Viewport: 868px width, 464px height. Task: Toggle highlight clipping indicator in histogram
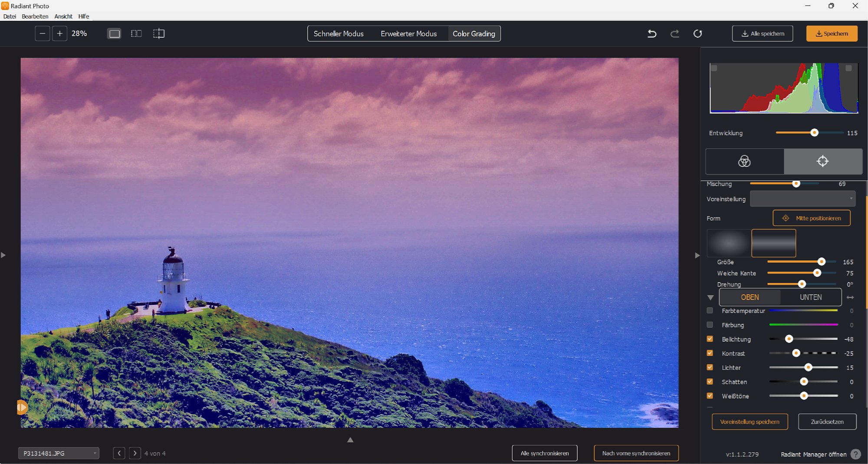848,68
